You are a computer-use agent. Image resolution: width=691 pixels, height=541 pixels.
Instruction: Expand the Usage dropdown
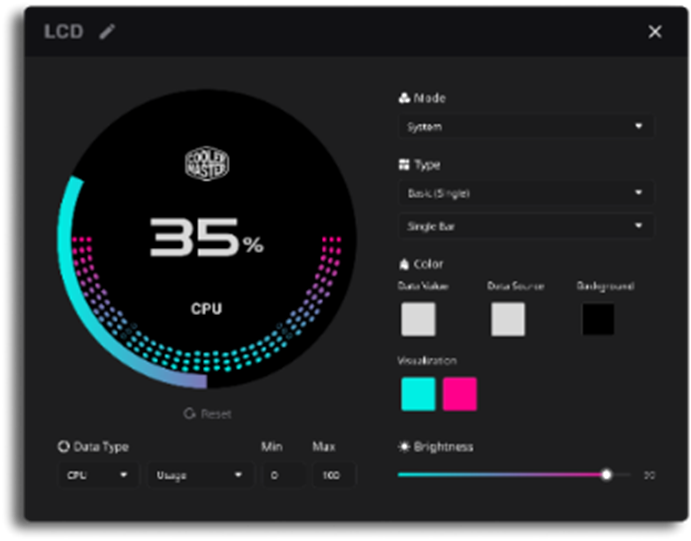click(x=199, y=475)
